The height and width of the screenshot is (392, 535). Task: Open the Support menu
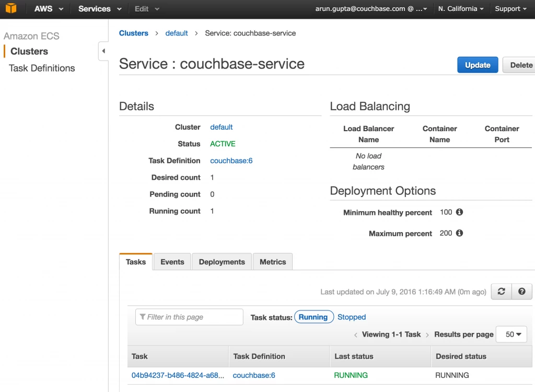pos(511,9)
